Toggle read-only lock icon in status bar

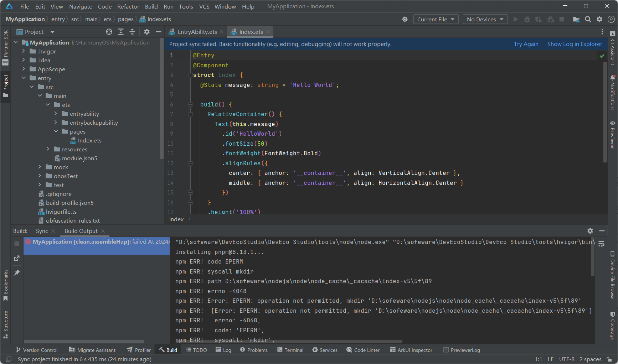tap(610, 359)
